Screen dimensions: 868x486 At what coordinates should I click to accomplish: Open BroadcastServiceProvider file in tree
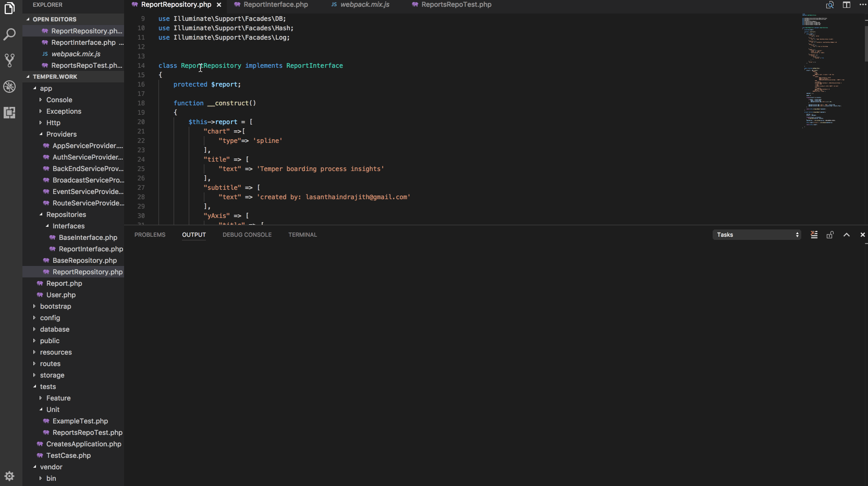coord(73,180)
